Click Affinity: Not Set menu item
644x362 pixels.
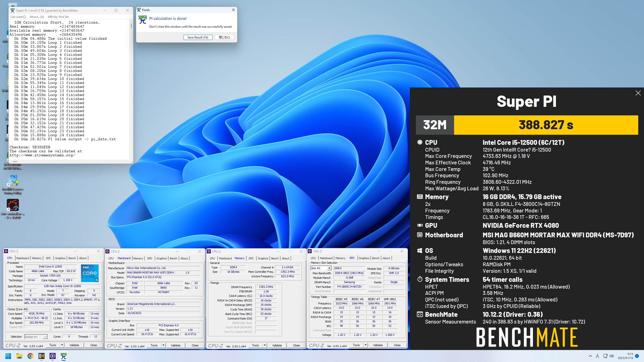coord(58,17)
